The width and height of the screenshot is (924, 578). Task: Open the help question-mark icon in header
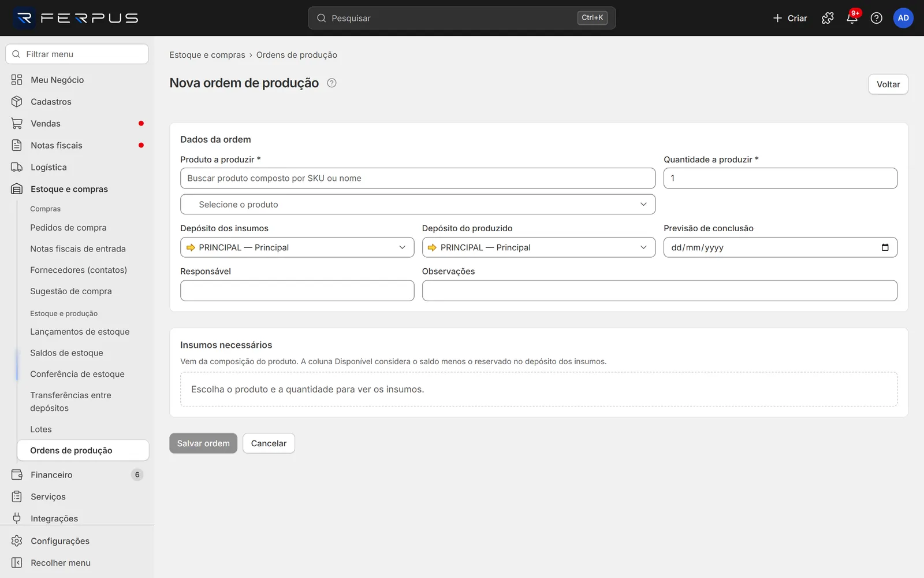click(x=876, y=18)
